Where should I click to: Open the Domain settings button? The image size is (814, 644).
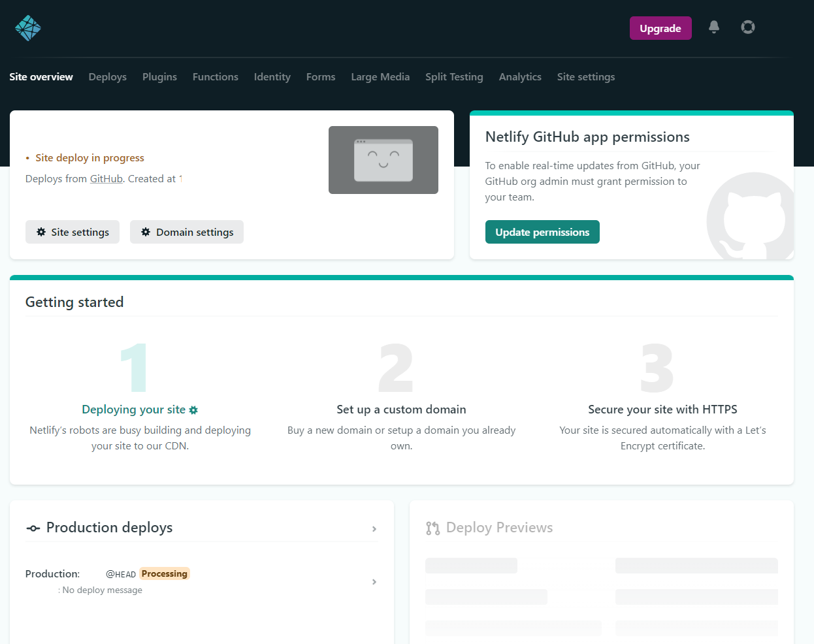point(187,232)
